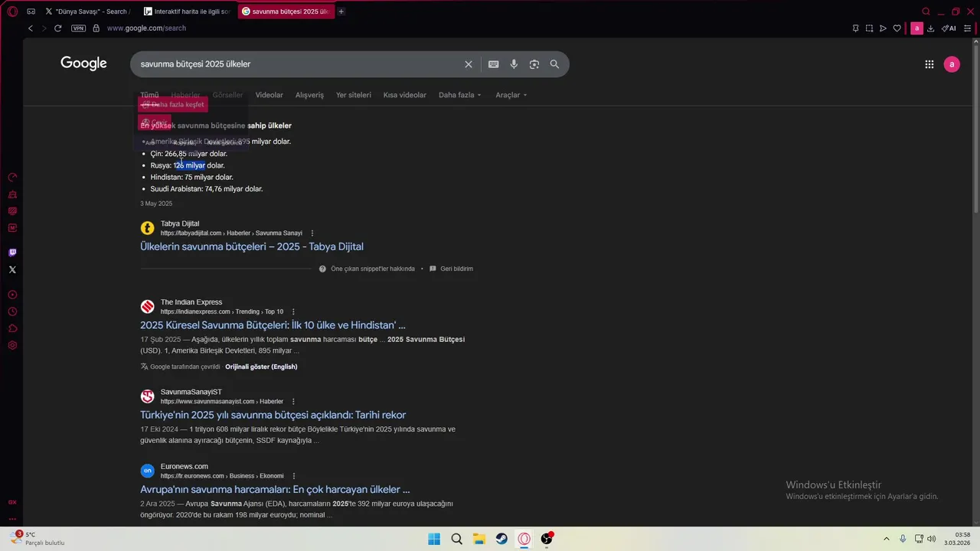Viewport: 980px width, 551px height.
Task: Open the AI assistant button
Action: 949,28
